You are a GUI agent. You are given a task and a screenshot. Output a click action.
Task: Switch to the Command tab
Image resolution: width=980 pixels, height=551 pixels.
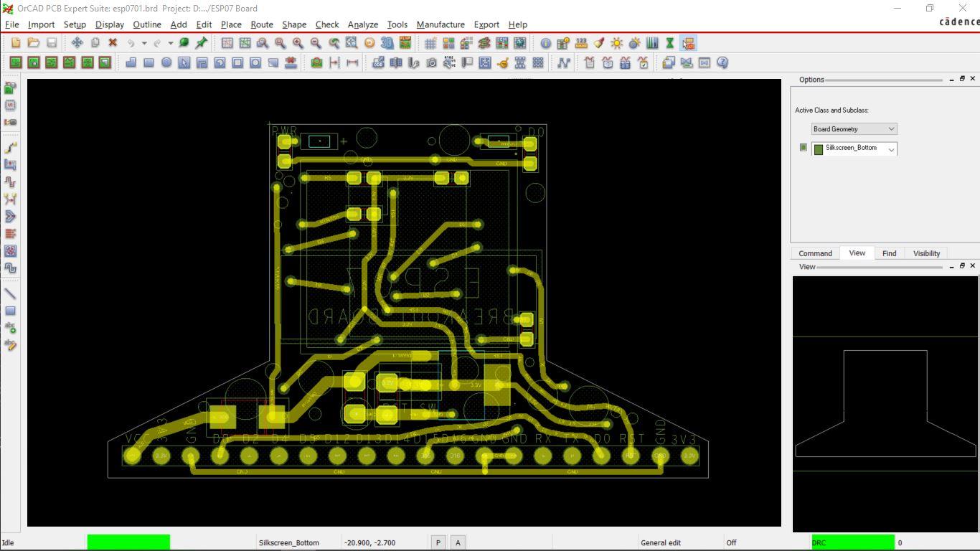pos(815,253)
